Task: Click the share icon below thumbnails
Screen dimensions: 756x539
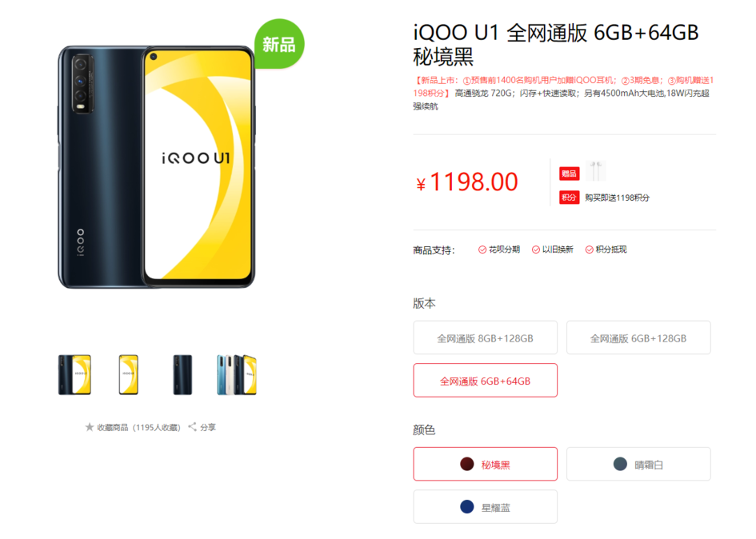Action: click(x=192, y=427)
